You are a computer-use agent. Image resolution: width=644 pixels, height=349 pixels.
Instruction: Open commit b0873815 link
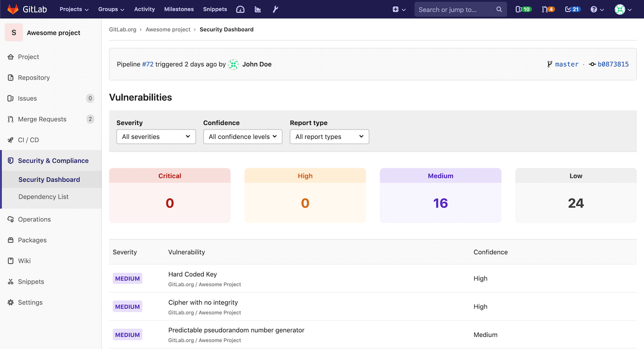[613, 64]
